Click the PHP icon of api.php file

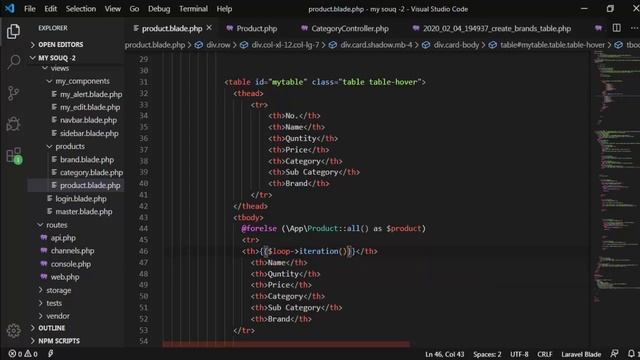(x=43, y=238)
